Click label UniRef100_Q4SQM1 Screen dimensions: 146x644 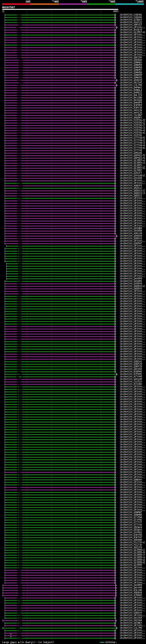[131, 281]
